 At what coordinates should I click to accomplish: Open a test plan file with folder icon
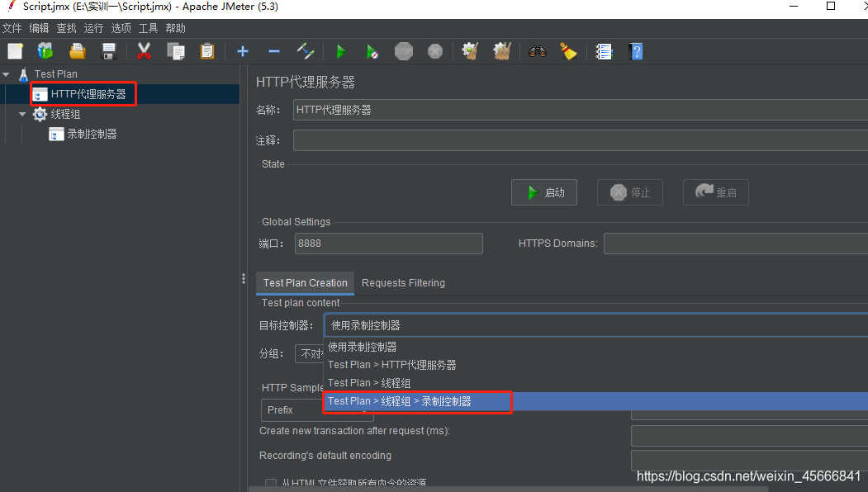coord(78,51)
